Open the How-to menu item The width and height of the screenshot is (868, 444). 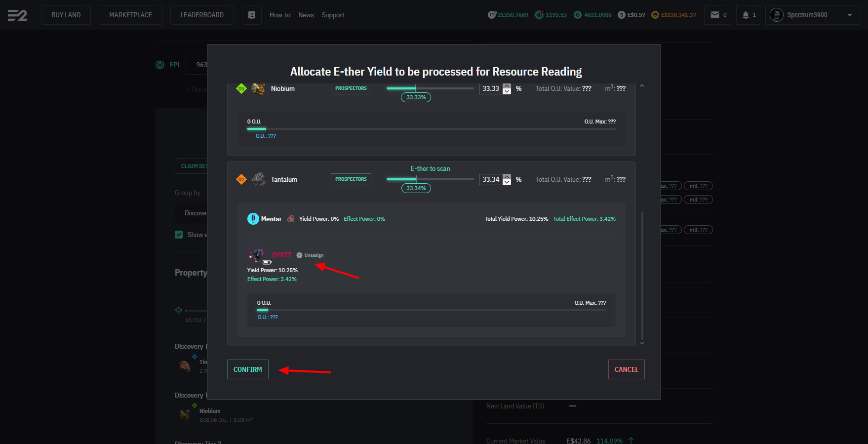[280, 15]
